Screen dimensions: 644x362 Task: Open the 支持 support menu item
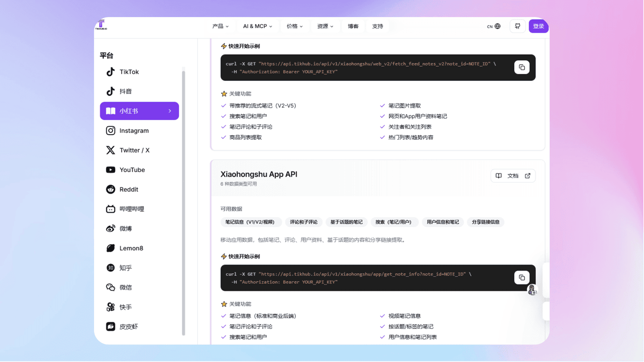(377, 26)
